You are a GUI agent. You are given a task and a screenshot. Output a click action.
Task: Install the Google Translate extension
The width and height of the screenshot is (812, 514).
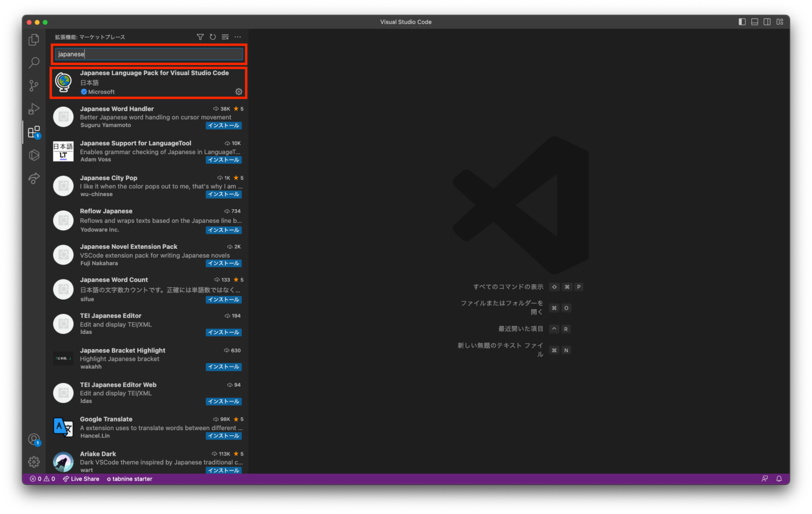(223, 436)
